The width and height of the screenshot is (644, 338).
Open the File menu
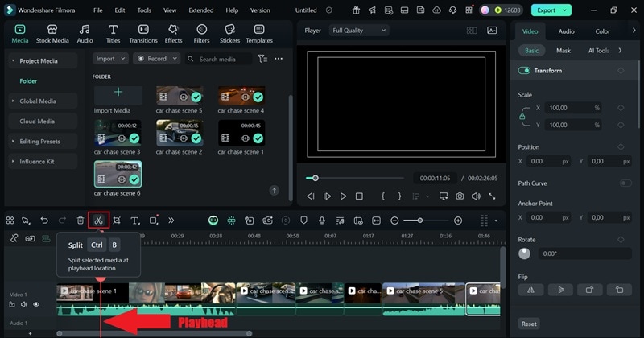97,10
